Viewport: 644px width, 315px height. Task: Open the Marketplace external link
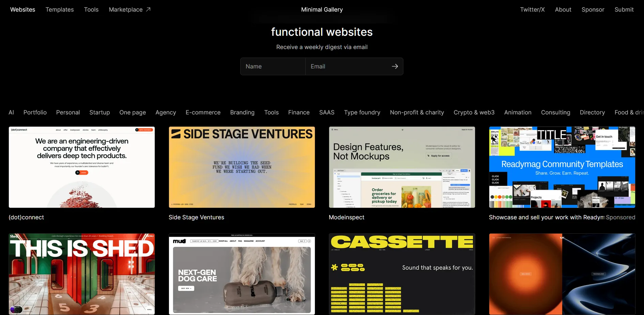[x=129, y=10]
